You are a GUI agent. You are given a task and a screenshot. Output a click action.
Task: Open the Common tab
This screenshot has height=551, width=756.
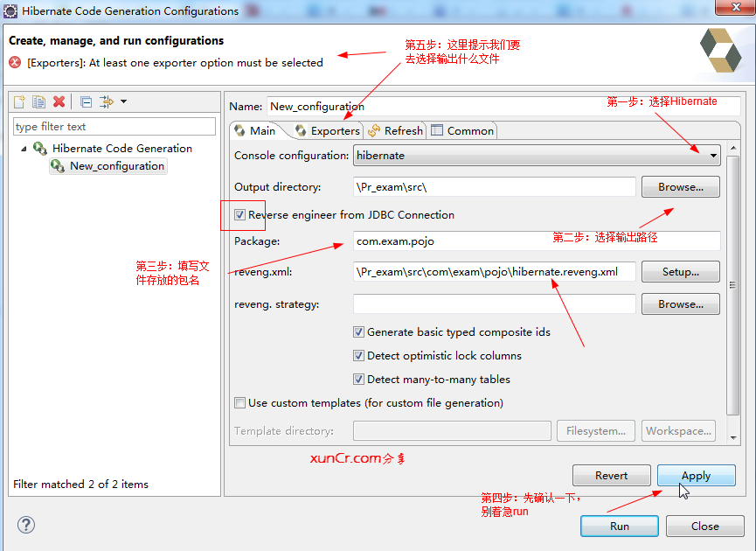click(x=462, y=131)
